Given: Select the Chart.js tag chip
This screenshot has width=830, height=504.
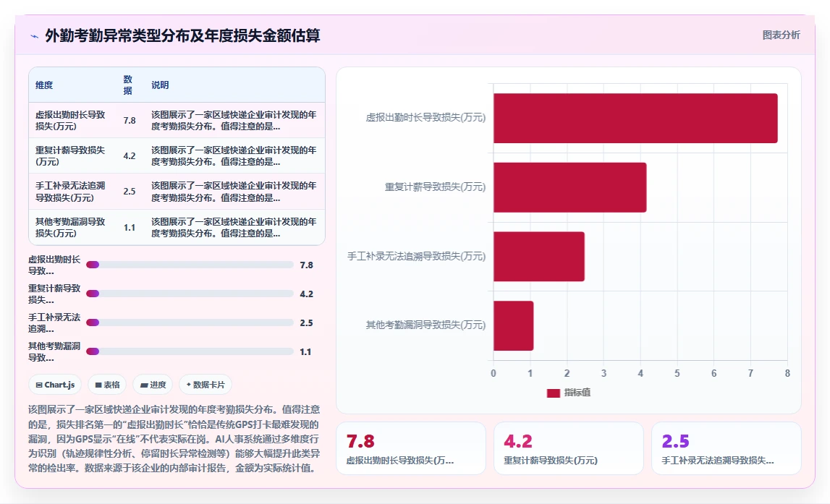Looking at the screenshot, I should [55, 385].
